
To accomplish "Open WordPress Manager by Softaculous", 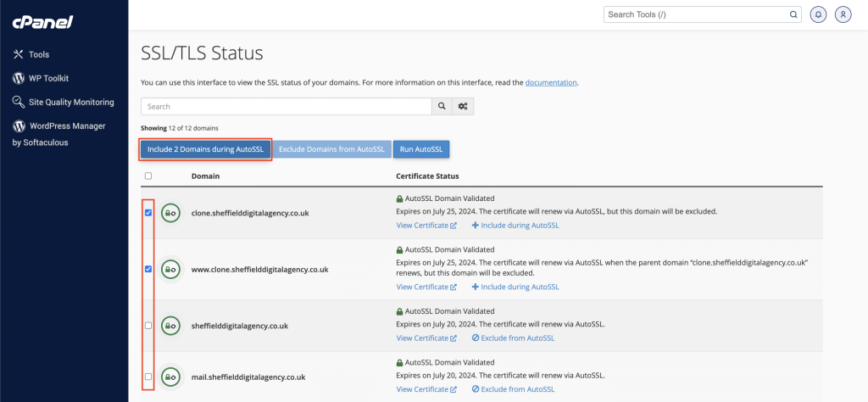I will coord(58,134).
